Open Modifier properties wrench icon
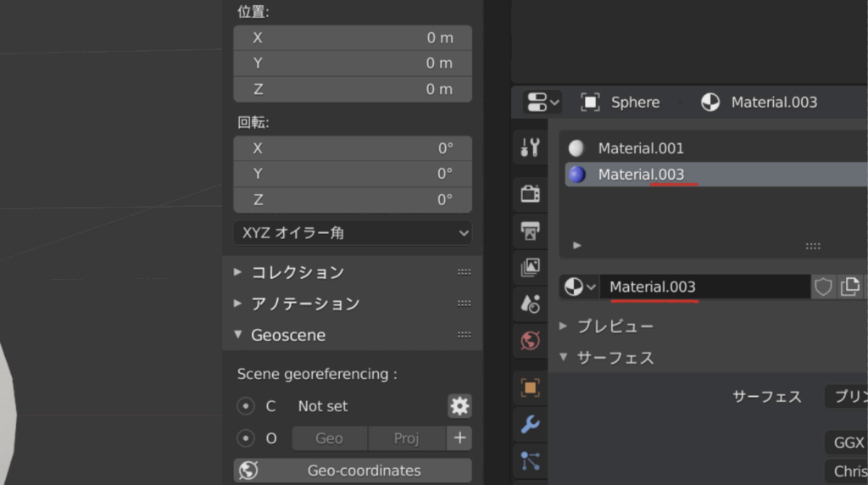This screenshot has width=868, height=485. tap(531, 424)
